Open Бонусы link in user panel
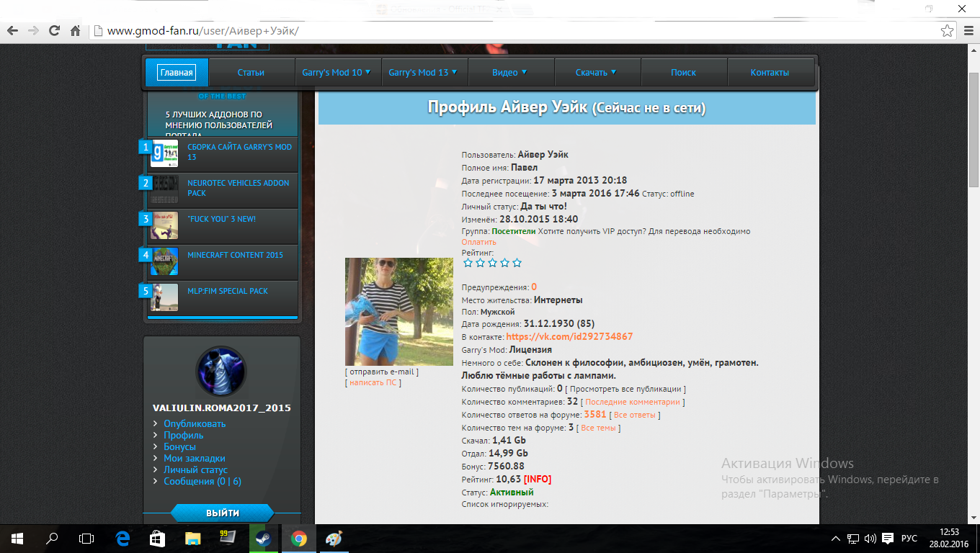 (x=179, y=446)
